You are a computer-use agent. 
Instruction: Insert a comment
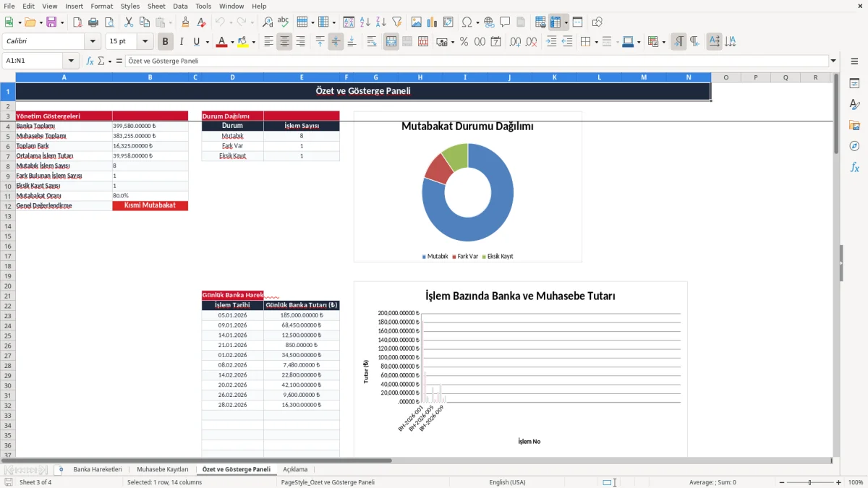point(505,22)
